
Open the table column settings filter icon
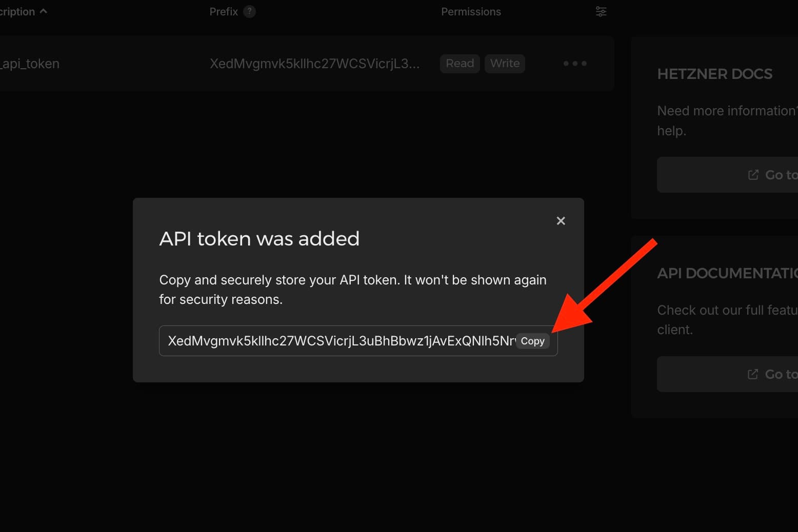(x=601, y=11)
